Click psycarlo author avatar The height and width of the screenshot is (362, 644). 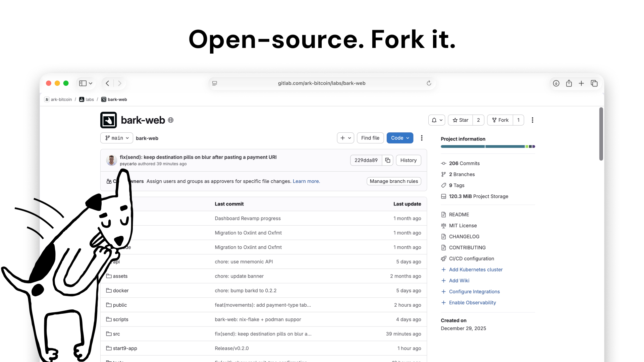click(112, 160)
